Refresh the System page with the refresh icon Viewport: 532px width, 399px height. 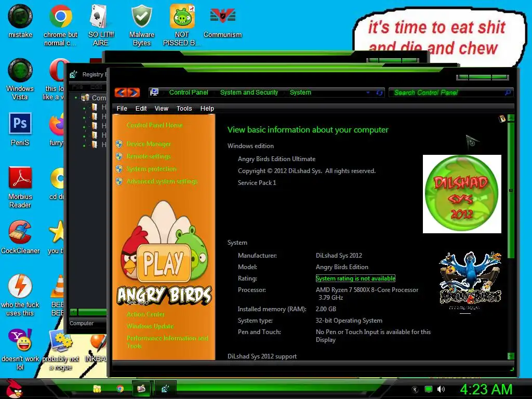pyautogui.click(x=379, y=92)
